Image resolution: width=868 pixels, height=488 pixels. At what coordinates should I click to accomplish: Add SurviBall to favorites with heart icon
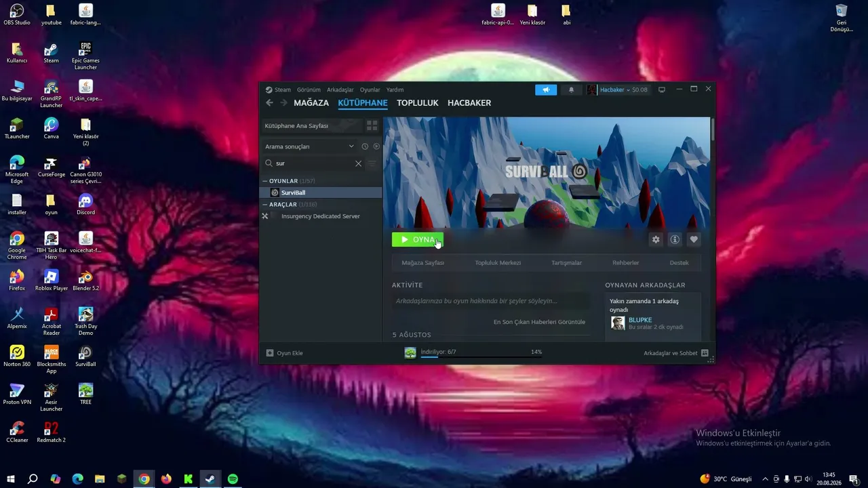tap(694, 239)
